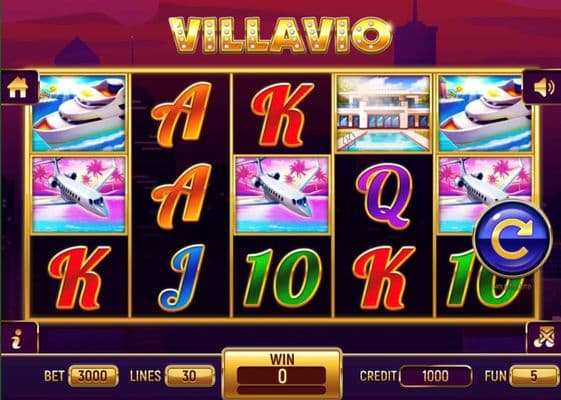Click the LINES value 30 field
The height and width of the screenshot is (400, 561).
click(x=190, y=376)
